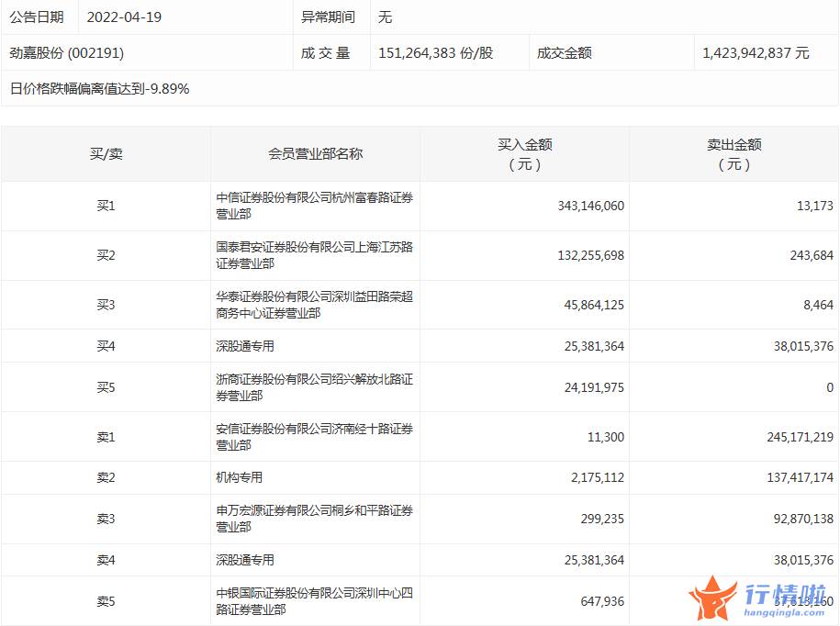Click 申万宏源桐乡和平路证券营业部 name

pyautogui.click(x=315, y=519)
